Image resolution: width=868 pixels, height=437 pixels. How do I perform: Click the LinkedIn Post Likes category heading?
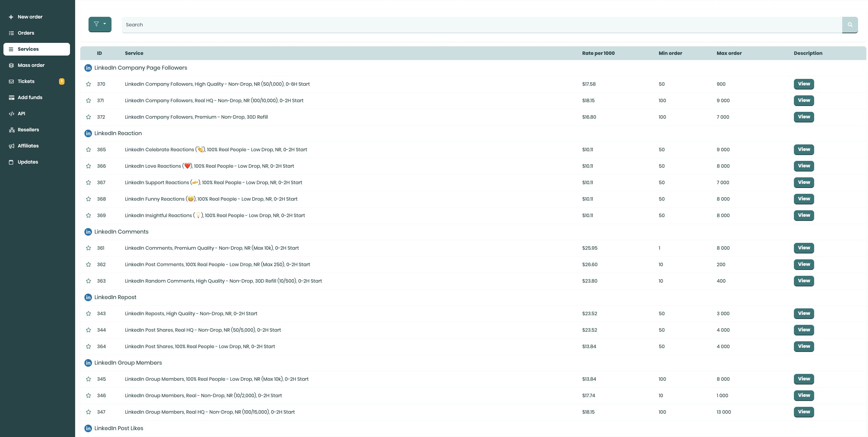pos(119,428)
